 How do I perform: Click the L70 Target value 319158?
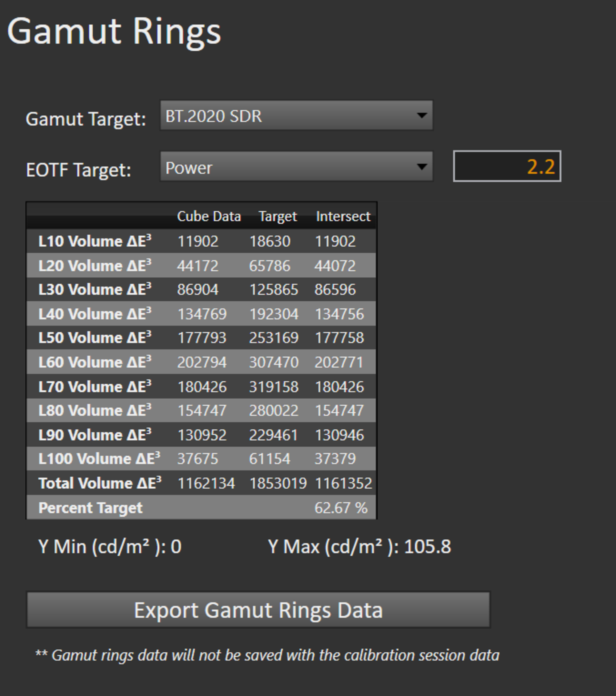274,387
